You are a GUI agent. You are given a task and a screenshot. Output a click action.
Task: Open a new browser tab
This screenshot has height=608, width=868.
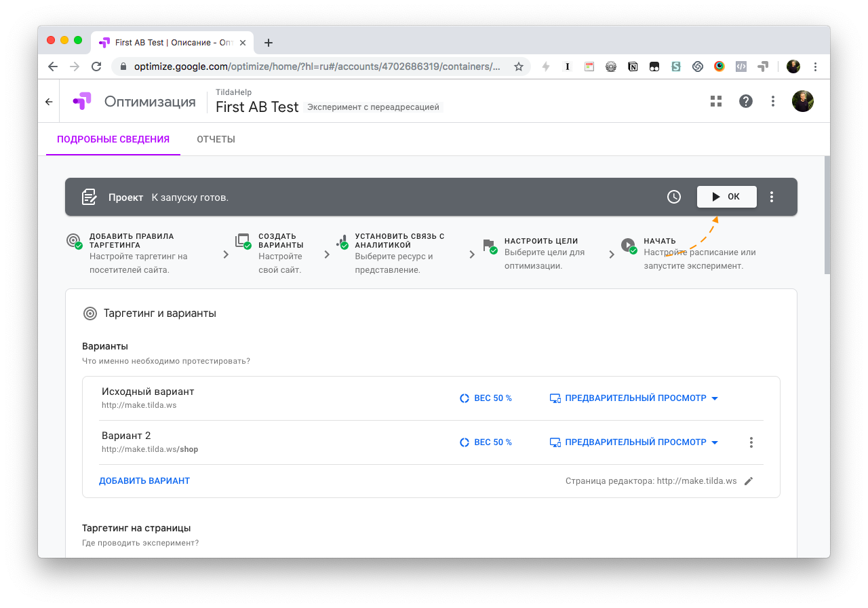coord(269,43)
